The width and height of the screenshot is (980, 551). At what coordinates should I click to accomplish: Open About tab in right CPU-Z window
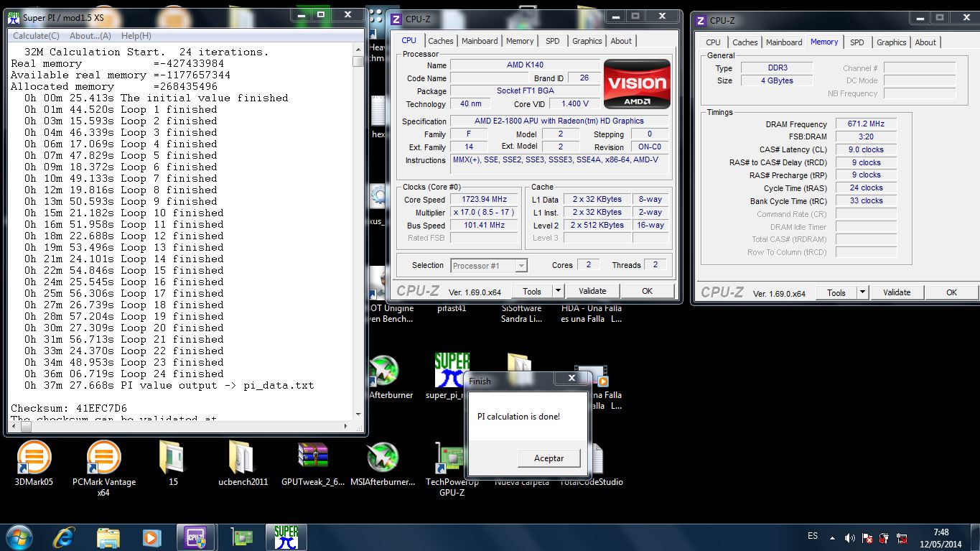coord(925,42)
